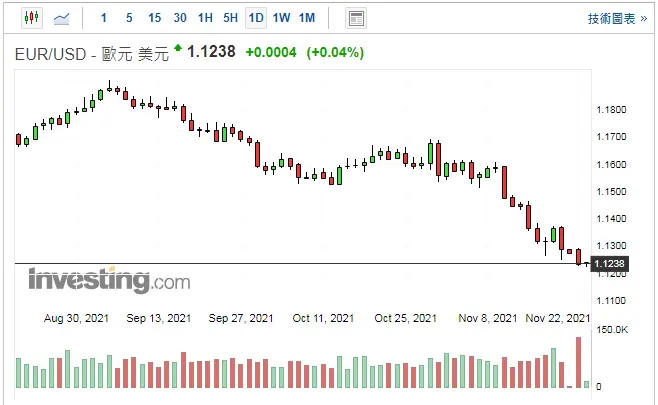This screenshot has height=405, width=658.
Task: Set chart interval to 1M
Action: [306, 18]
